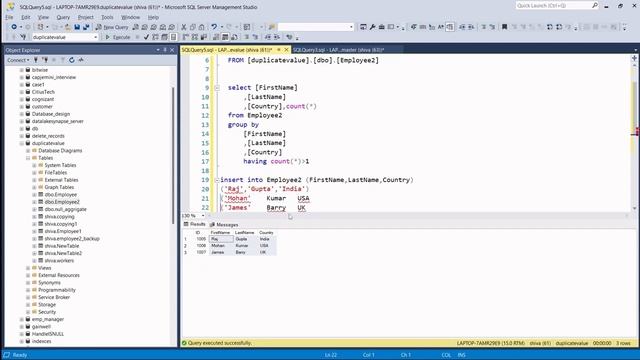Click the Cut scissors icon
This screenshot has width=640, height=360.
click(x=184, y=27)
